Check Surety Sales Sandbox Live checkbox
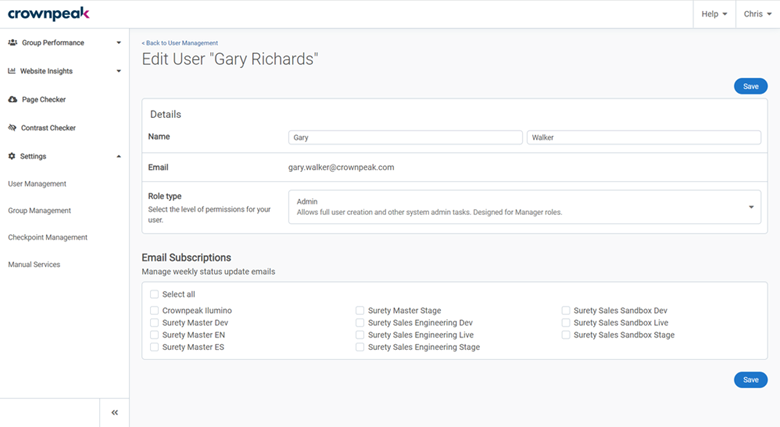Image resolution: width=780 pixels, height=427 pixels. pyautogui.click(x=566, y=322)
